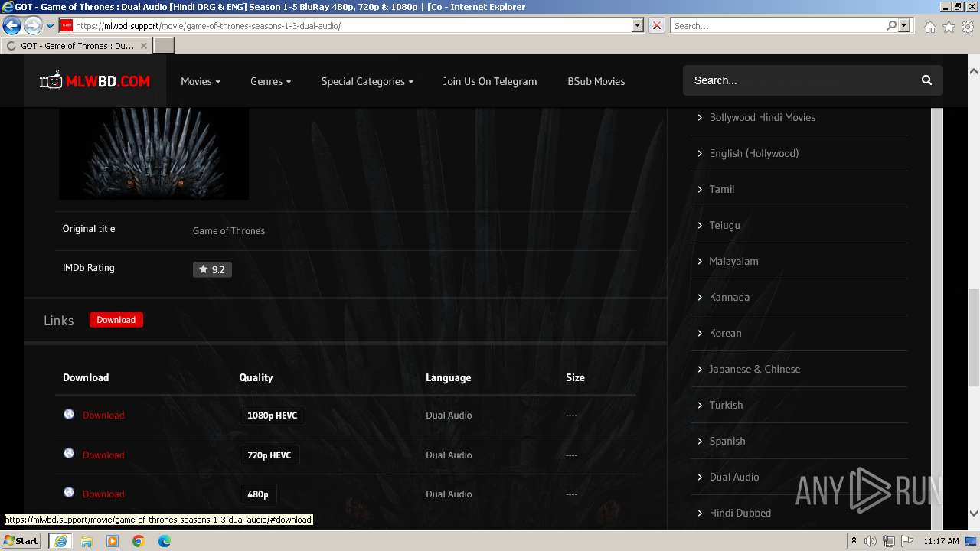Open Bollywood Hindi Movies category
The height and width of the screenshot is (551, 980).
pos(762,117)
